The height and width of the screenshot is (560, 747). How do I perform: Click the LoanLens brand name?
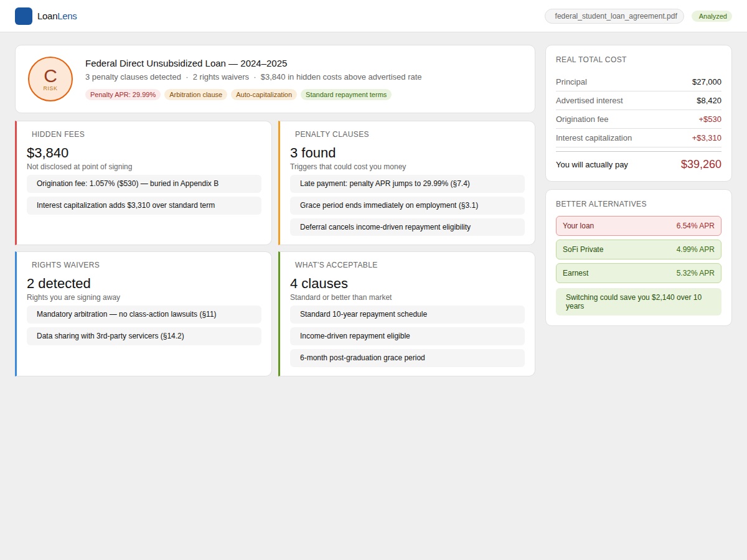tap(57, 16)
